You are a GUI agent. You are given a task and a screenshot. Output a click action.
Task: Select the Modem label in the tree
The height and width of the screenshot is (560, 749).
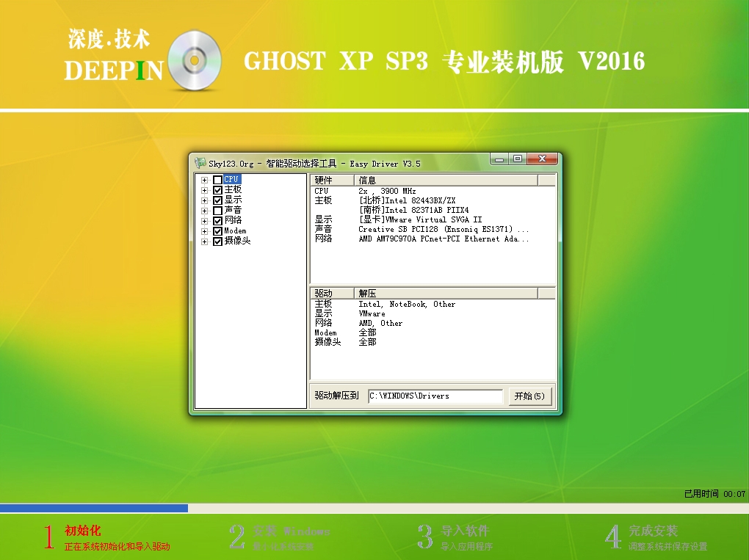(236, 231)
